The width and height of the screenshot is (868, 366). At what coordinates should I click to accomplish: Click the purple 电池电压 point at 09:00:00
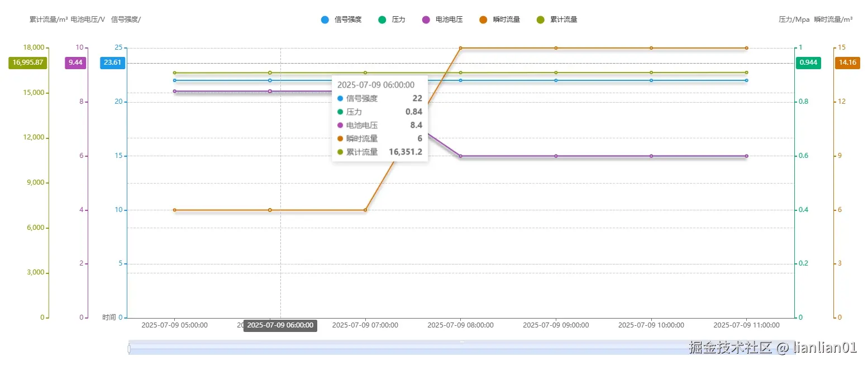click(x=556, y=156)
